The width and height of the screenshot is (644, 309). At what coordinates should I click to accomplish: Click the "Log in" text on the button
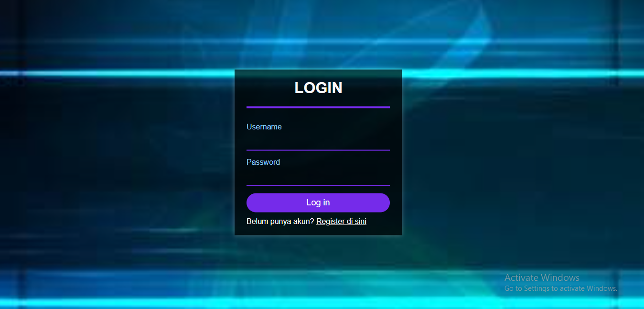318,202
